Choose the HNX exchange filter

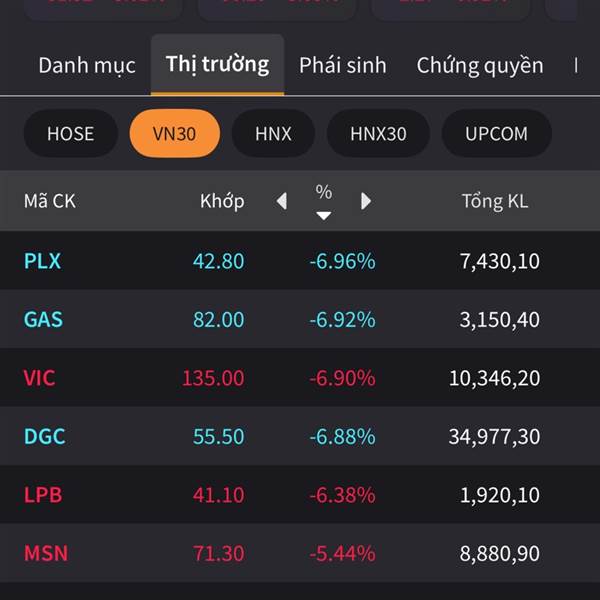pos(273,134)
